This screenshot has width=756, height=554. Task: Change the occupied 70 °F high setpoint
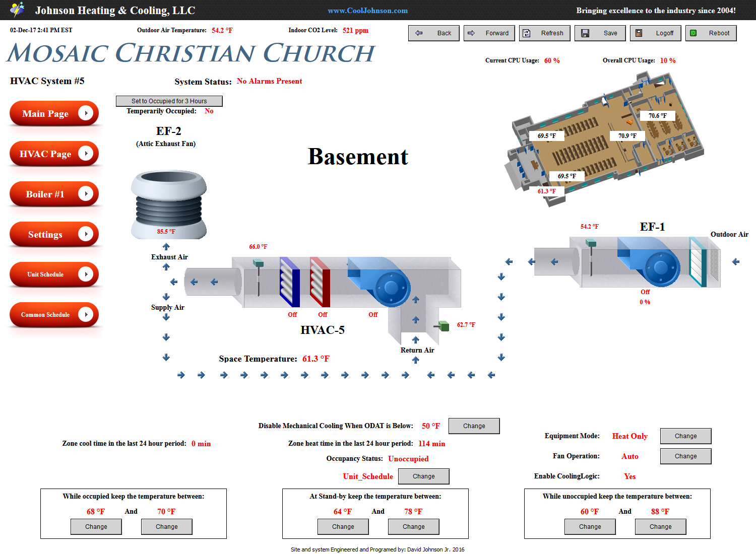coord(166,527)
